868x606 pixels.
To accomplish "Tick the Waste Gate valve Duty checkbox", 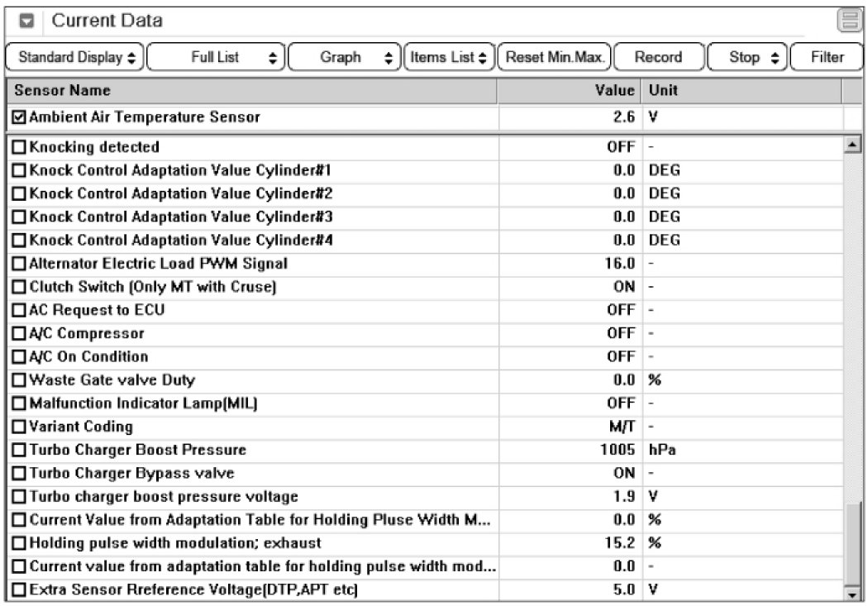I will tap(20, 381).
